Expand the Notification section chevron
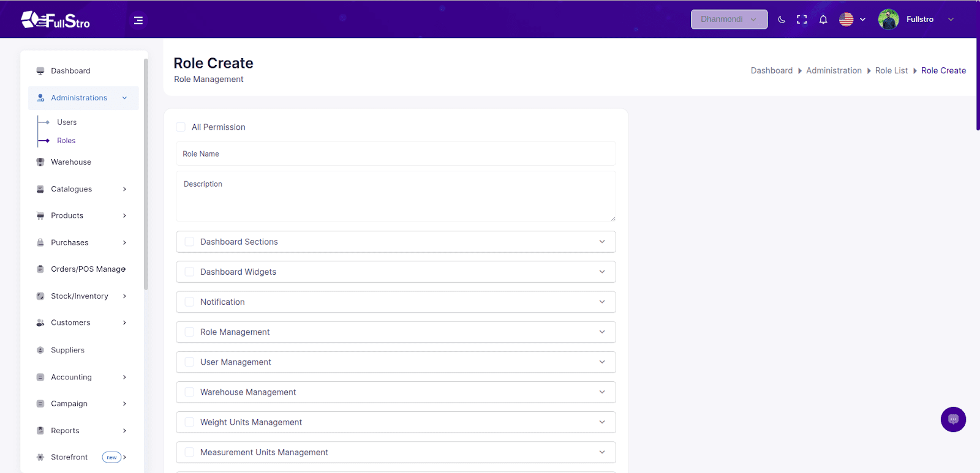980x473 pixels. point(602,302)
